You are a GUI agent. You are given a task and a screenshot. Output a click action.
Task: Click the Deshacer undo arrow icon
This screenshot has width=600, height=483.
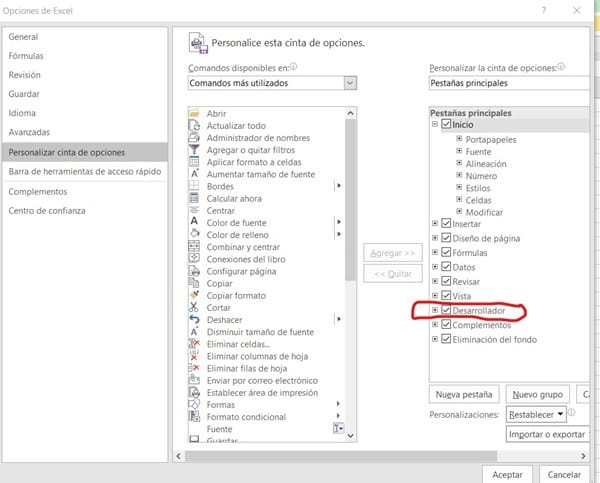[x=194, y=320]
